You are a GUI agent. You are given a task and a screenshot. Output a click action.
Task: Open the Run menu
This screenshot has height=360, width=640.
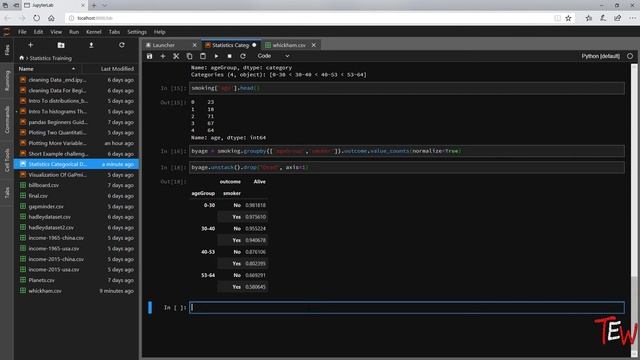point(74,32)
